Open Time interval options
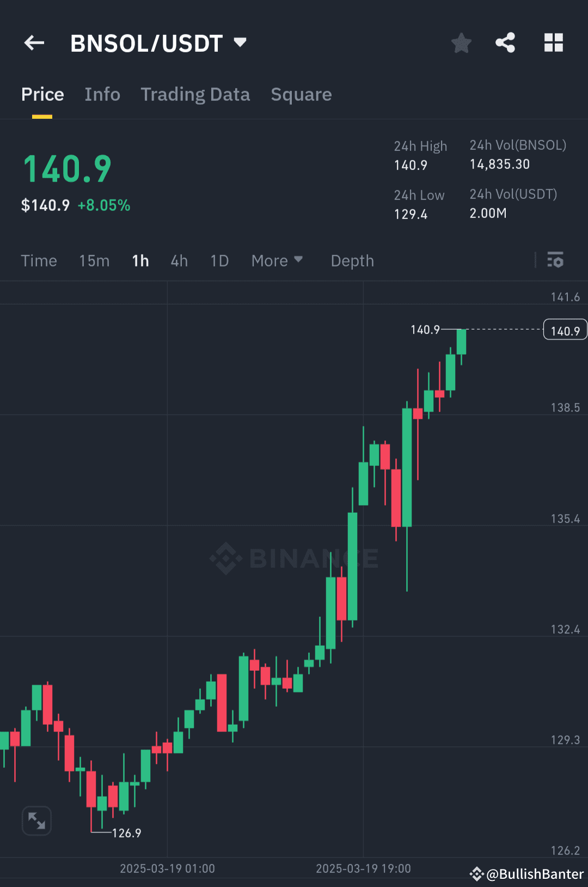 point(39,261)
